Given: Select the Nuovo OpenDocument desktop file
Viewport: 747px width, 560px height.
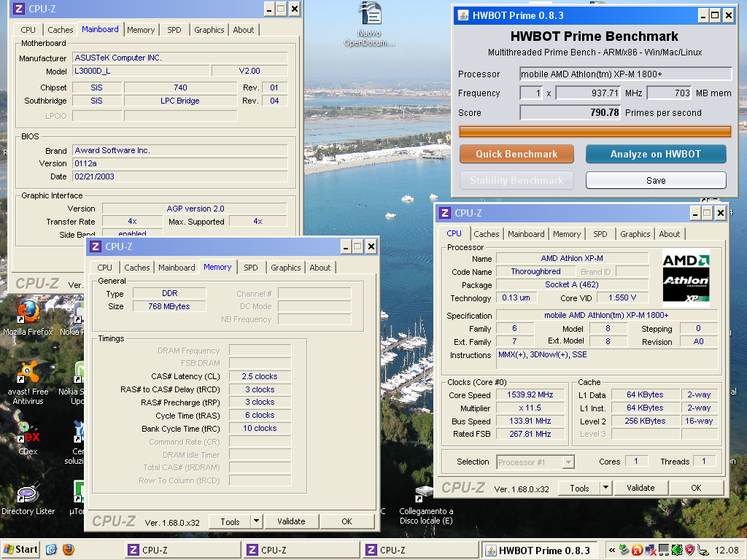Looking at the screenshot, I should 370,24.
